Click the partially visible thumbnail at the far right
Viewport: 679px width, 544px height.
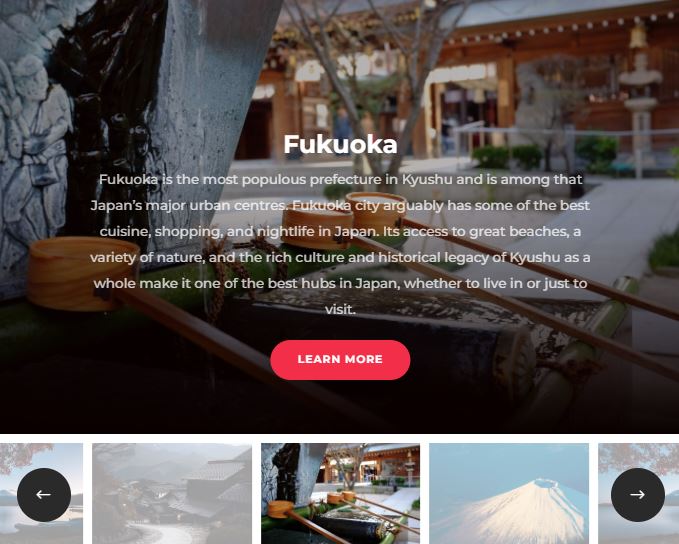pos(638,493)
